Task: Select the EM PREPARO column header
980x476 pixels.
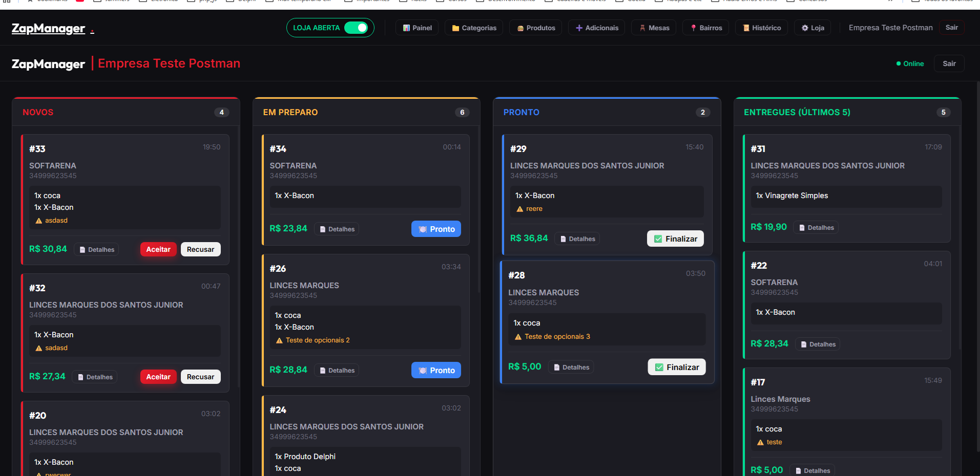Action: click(x=290, y=112)
